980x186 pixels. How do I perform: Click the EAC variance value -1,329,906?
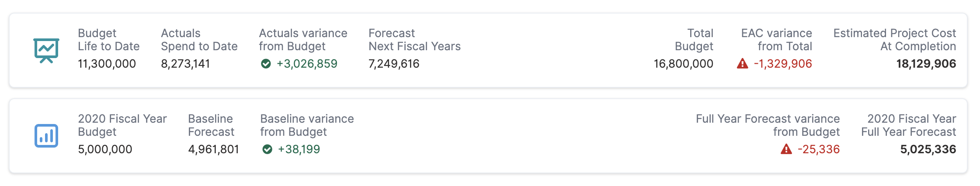[x=783, y=64]
